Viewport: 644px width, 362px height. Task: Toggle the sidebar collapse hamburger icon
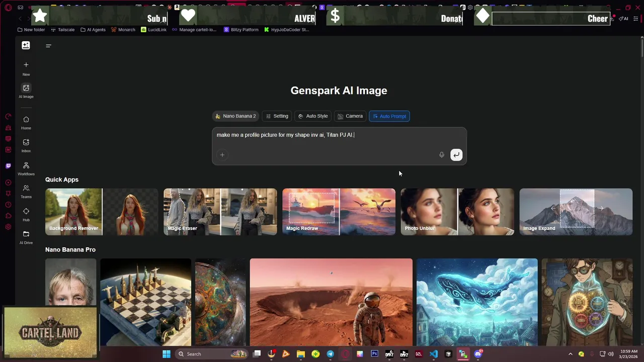(x=48, y=46)
